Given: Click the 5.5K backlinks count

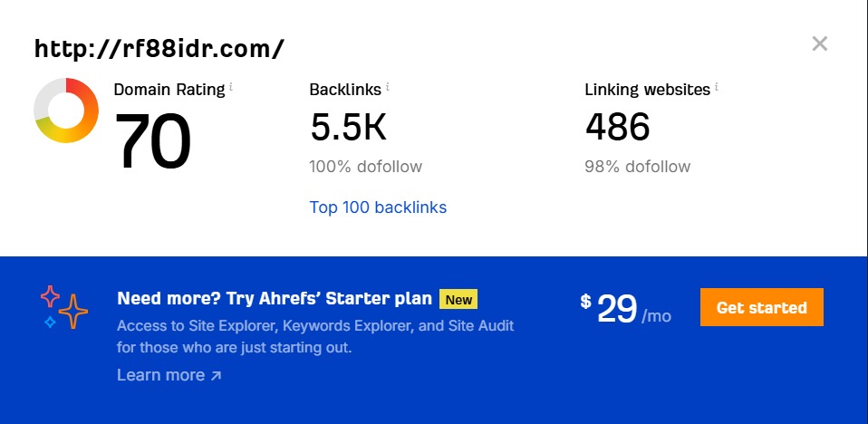Looking at the screenshot, I should coord(348,128).
